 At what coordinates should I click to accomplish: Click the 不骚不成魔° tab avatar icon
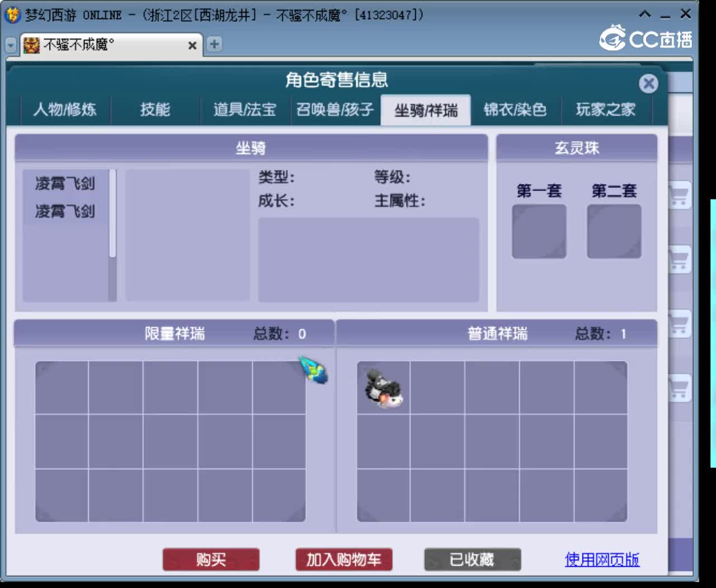pyautogui.click(x=31, y=45)
